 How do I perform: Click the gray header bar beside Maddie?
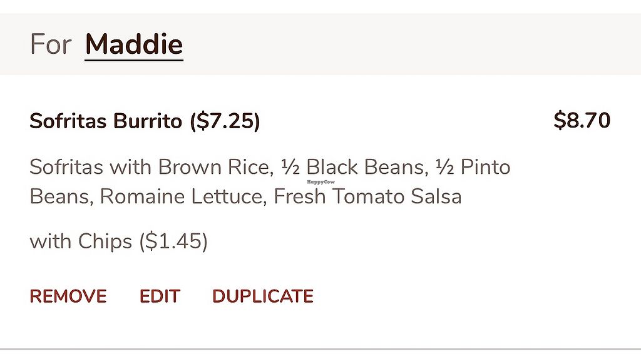[x=407, y=45]
